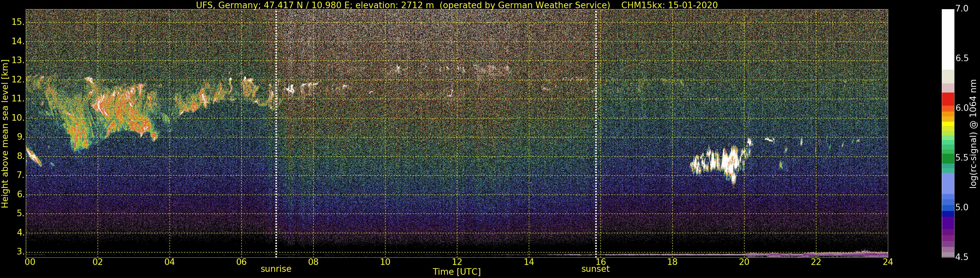This screenshot has height=278, width=980.
Task: Click the yellow segment of the colorbar
Action: [x=948, y=124]
